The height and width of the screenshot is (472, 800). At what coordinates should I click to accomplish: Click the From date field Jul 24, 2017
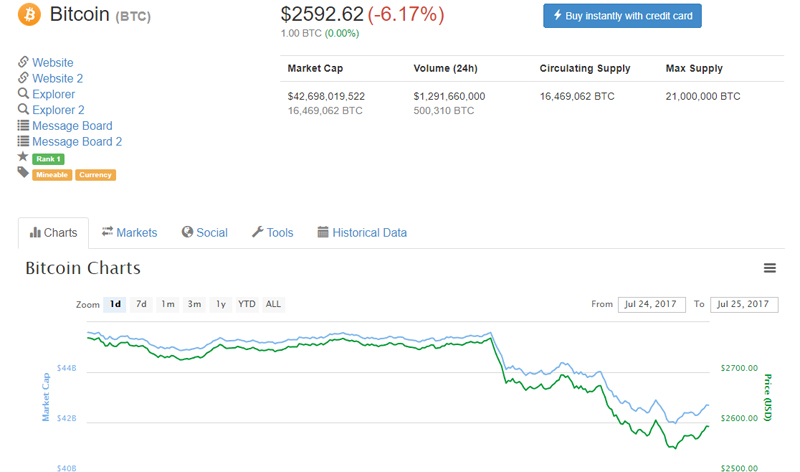pyautogui.click(x=652, y=305)
